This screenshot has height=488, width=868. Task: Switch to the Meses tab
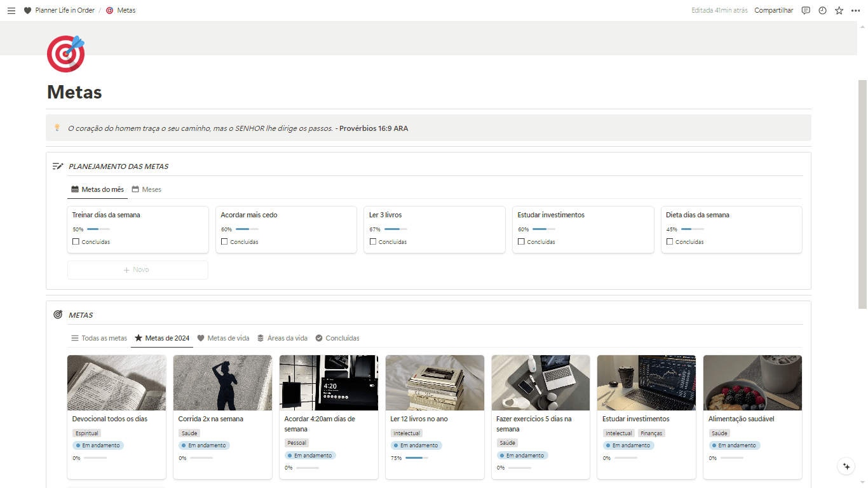[147, 189]
